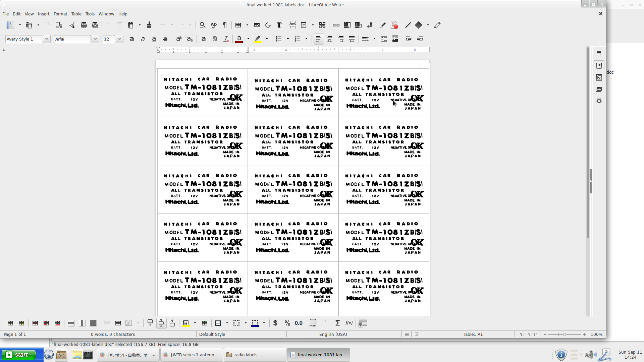The width and height of the screenshot is (644, 362).
Task: Open font color dropdown arrow
Action: click(248, 39)
